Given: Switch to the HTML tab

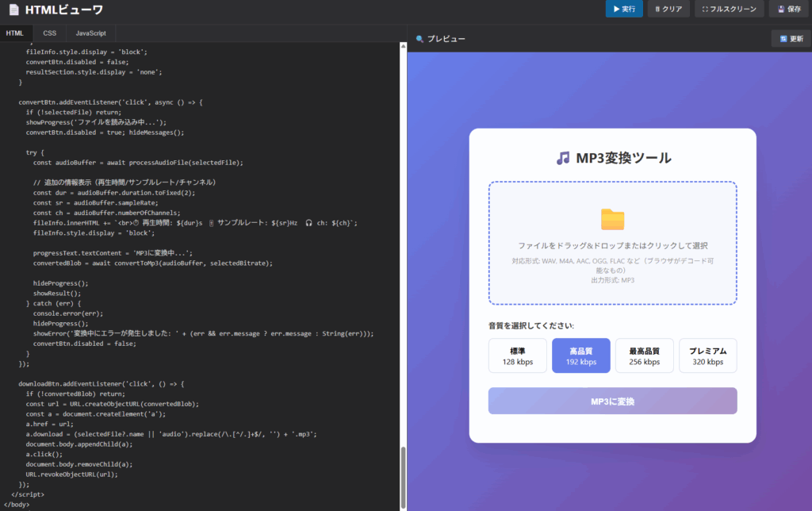Looking at the screenshot, I should point(15,33).
